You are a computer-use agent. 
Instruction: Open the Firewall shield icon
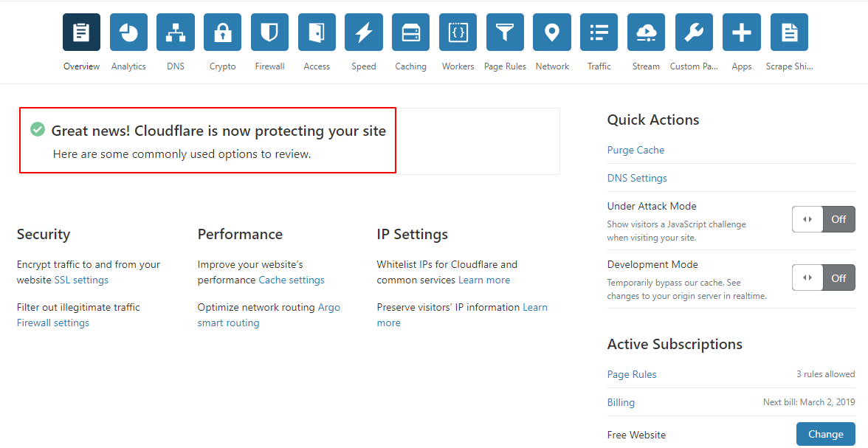pyautogui.click(x=269, y=32)
